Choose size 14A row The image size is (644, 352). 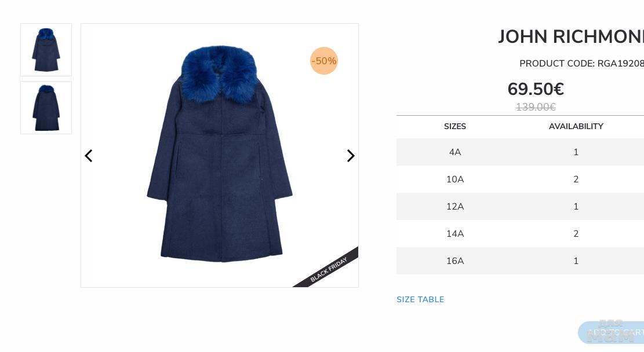coord(520,233)
